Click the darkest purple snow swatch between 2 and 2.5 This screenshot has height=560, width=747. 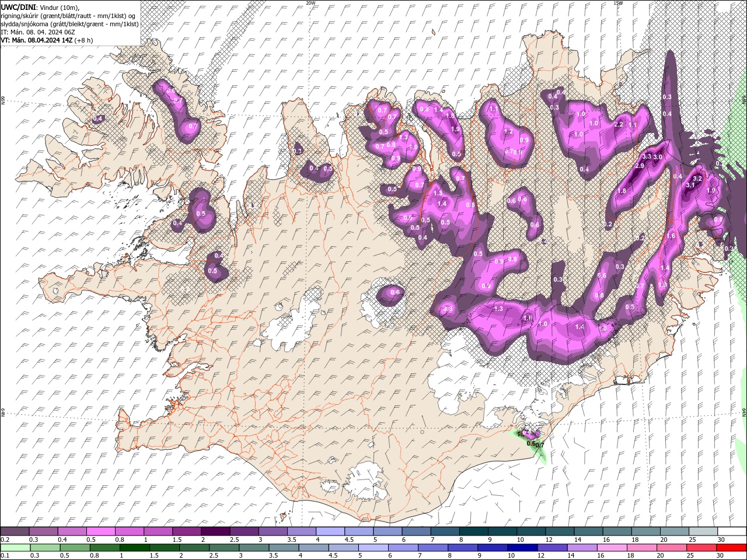[215, 531]
